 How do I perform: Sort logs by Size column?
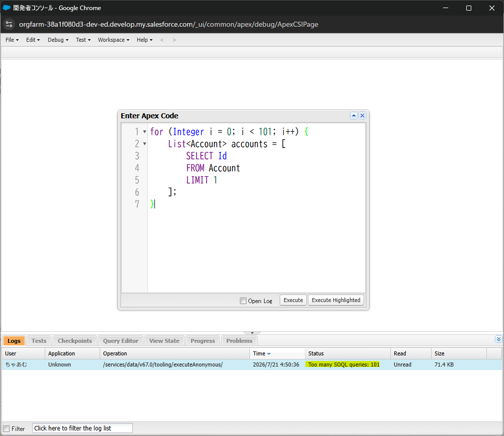point(459,353)
